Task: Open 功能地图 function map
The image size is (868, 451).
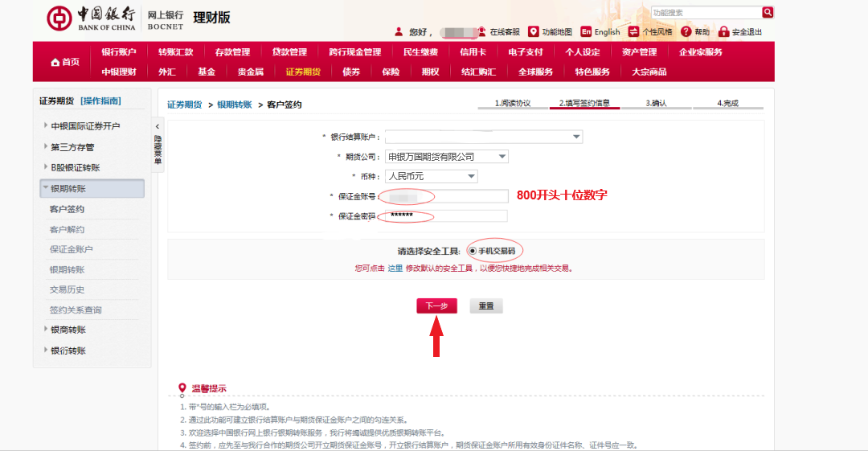Action: (551, 32)
